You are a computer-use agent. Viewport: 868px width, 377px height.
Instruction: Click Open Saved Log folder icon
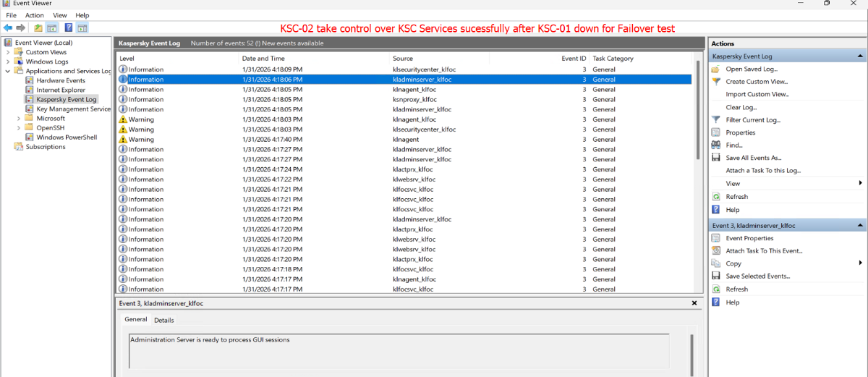coord(715,69)
